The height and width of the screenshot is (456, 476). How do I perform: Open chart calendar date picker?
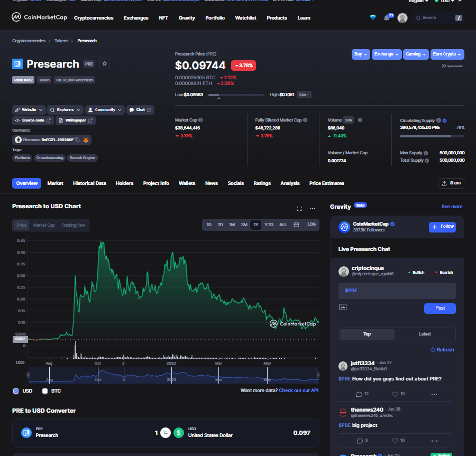pyautogui.click(x=296, y=225)
